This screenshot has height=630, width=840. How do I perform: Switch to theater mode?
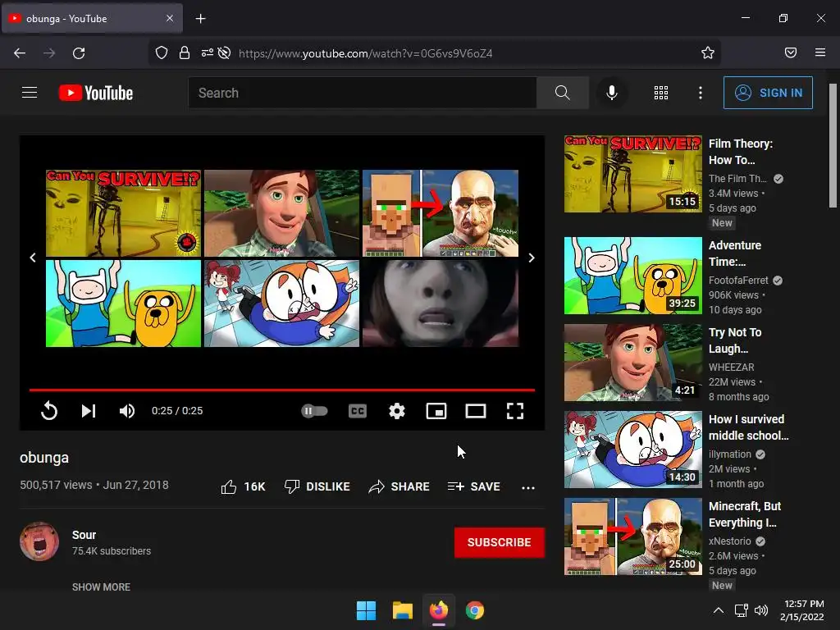[476, 411]
